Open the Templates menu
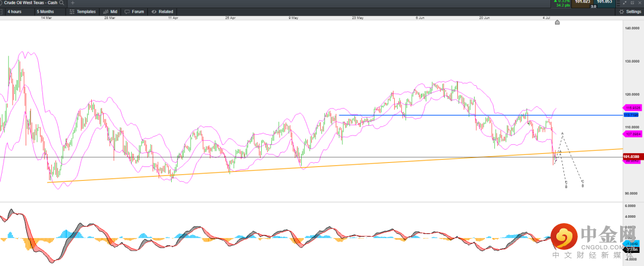The height and width of the screenshot is (266, 644). pos(83,11)
